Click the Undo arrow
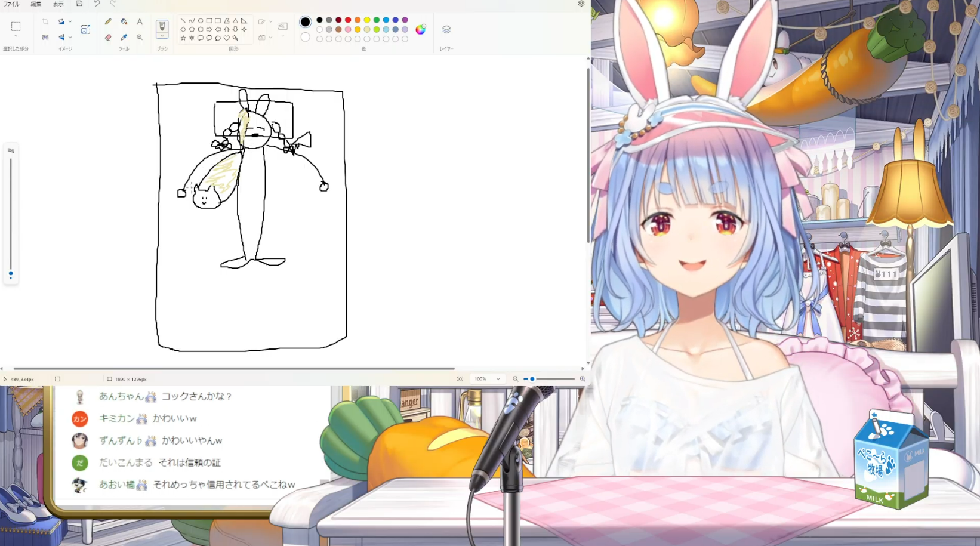The height and width of the screenshot is (546, 980). tap(97, 4)
